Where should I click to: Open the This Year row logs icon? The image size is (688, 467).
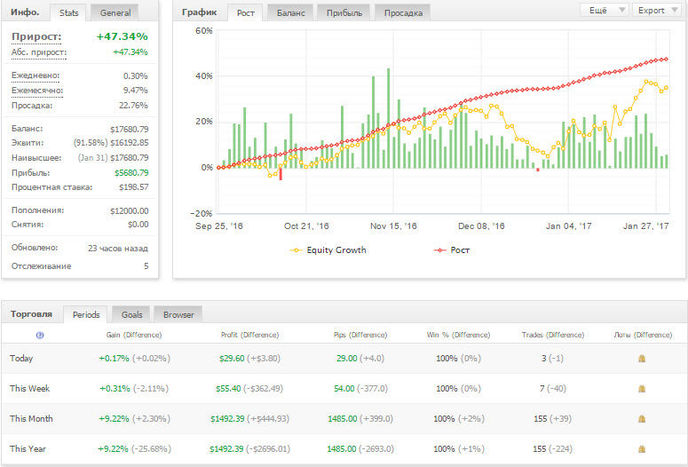(x=641, y=449)
